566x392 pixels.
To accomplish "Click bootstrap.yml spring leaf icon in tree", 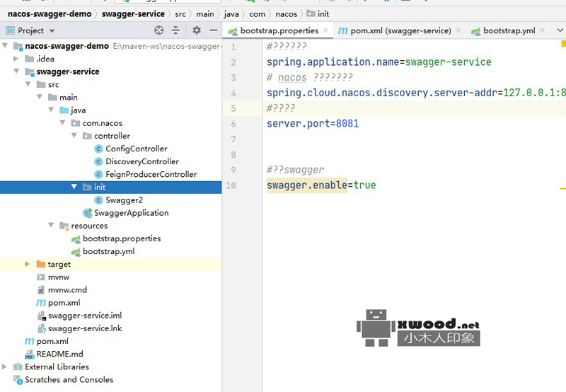I will [x=76, y=252].
